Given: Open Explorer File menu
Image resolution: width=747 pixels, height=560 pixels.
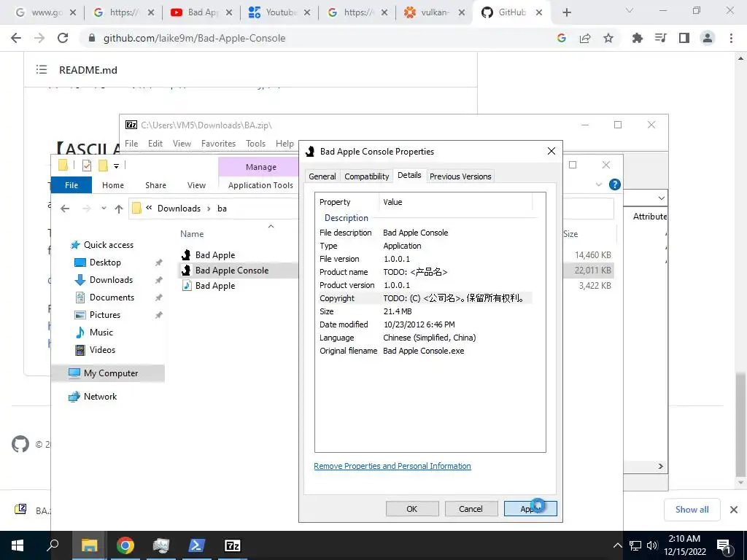Looking at the screenshot, I should (71, 185).
